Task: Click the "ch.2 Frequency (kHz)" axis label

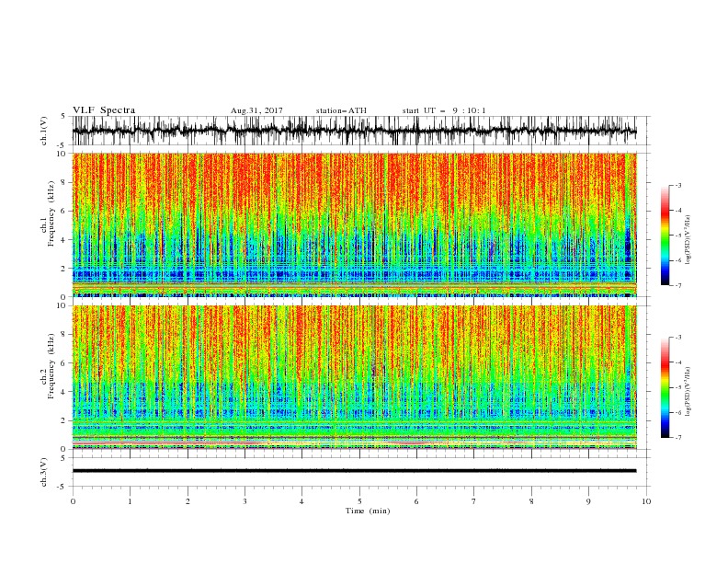Action: 47,365
